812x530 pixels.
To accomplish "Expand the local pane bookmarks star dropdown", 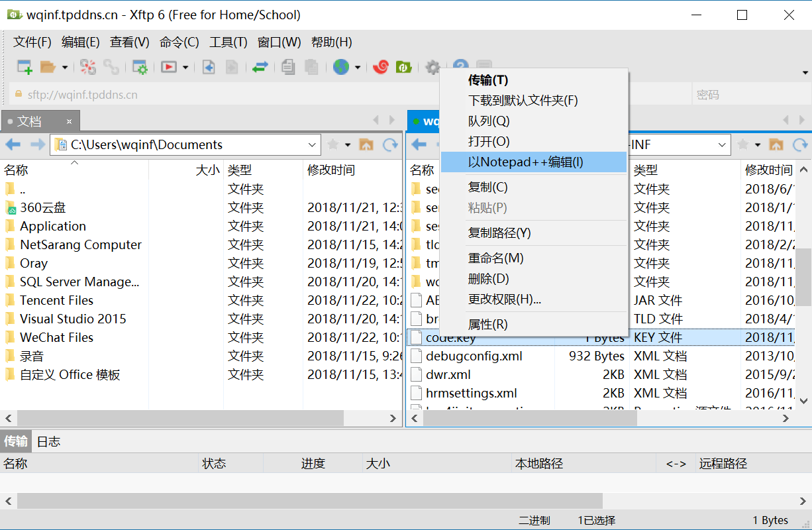I will (348, 144).
